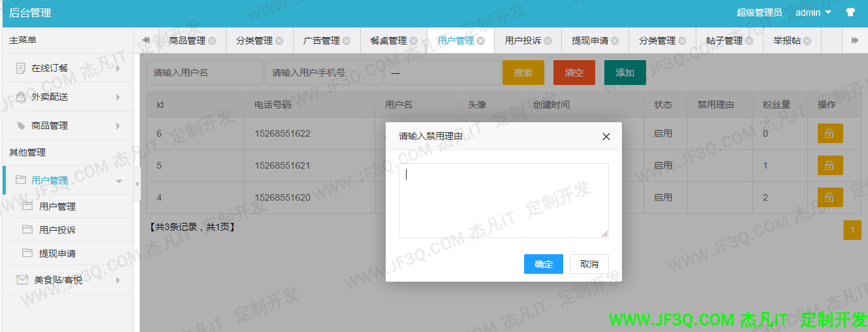The image size is (868, 332).
Task: Click the red 清空 button
Action: click(x=574, y=73)
